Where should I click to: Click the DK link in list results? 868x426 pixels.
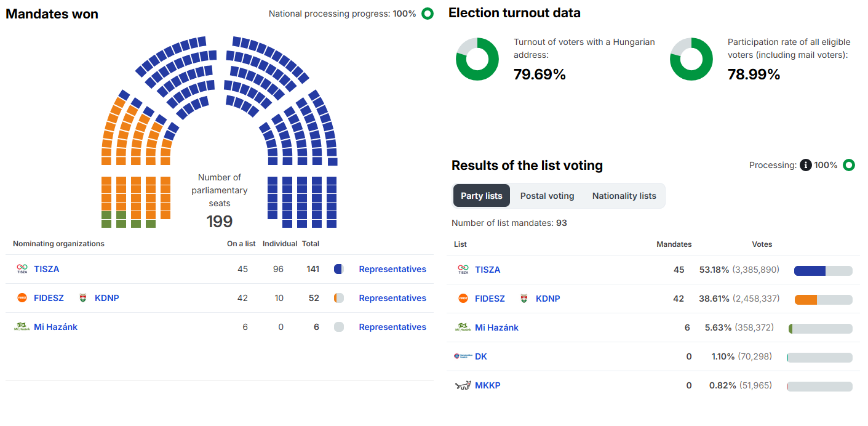(481, 356)
